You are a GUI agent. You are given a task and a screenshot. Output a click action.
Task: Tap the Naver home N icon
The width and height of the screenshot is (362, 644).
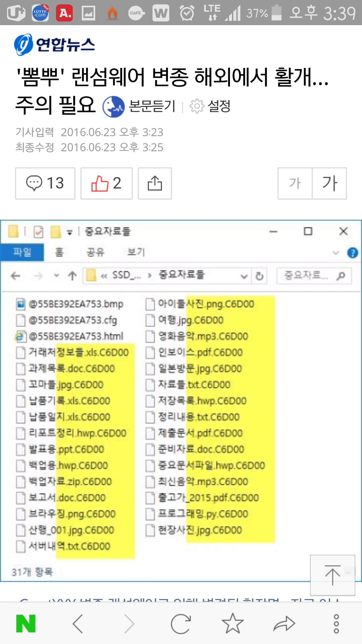pos(26,624)
